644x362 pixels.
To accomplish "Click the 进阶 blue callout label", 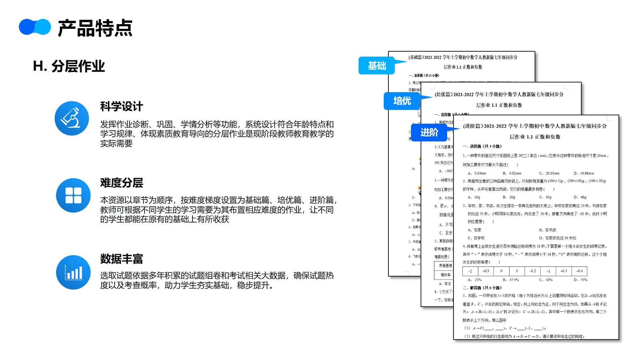I will coord(429,133).
